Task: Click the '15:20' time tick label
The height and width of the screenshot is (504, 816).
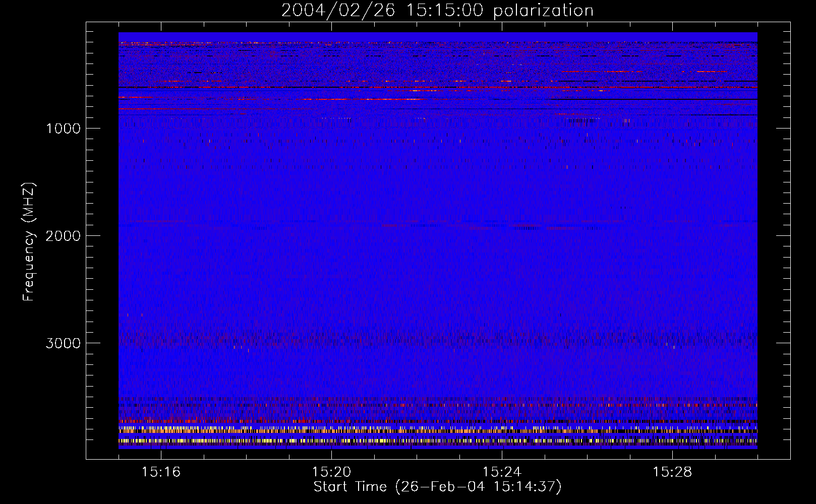Action: (x=331, y=472)
